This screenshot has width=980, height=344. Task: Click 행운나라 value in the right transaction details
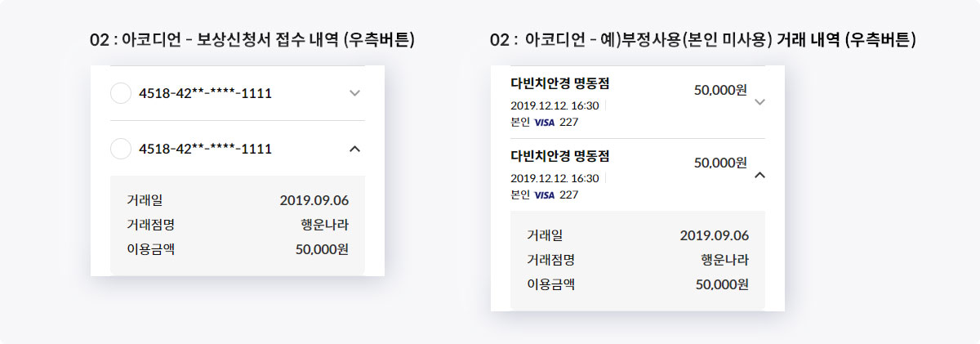click(x=724, y=260)
